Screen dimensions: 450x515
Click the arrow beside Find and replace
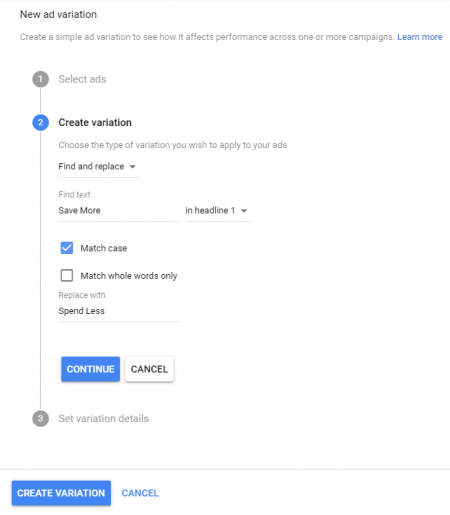(132, 167)
